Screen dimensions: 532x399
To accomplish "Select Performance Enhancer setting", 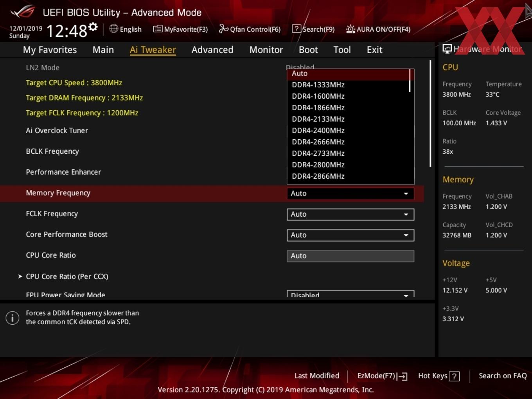I will coord(63,172).
